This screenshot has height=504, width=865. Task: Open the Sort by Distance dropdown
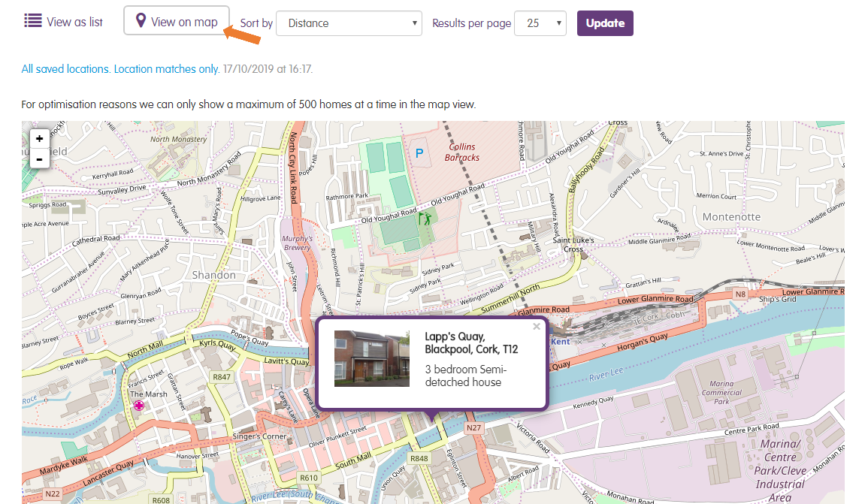(349, 23)
